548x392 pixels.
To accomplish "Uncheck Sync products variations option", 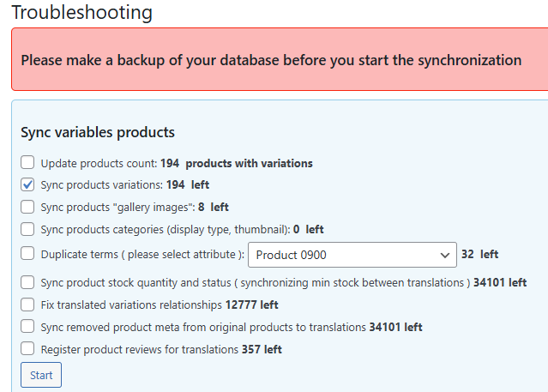I will click(27, 184).
